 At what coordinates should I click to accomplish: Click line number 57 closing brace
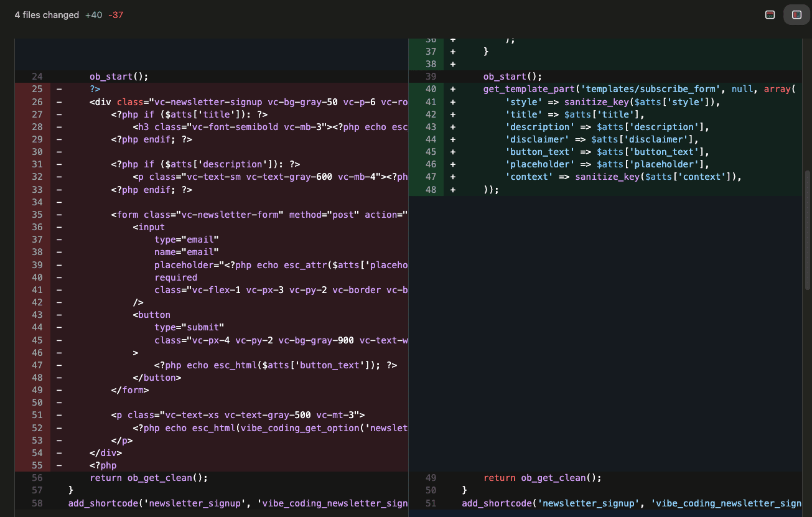(37, 490)
